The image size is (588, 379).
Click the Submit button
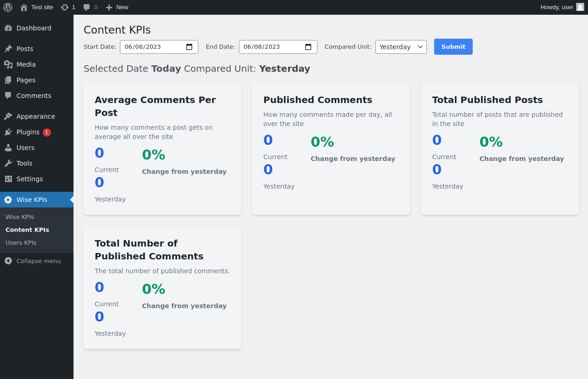tap(453, 47)
